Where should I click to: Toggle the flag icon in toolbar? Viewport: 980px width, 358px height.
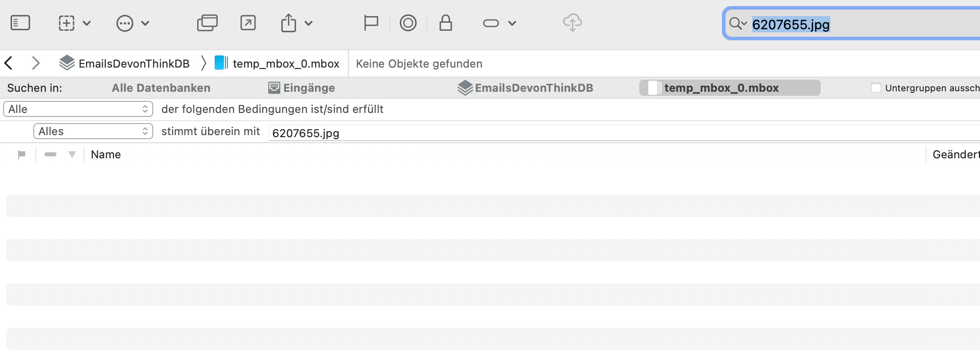pos(371,23)
